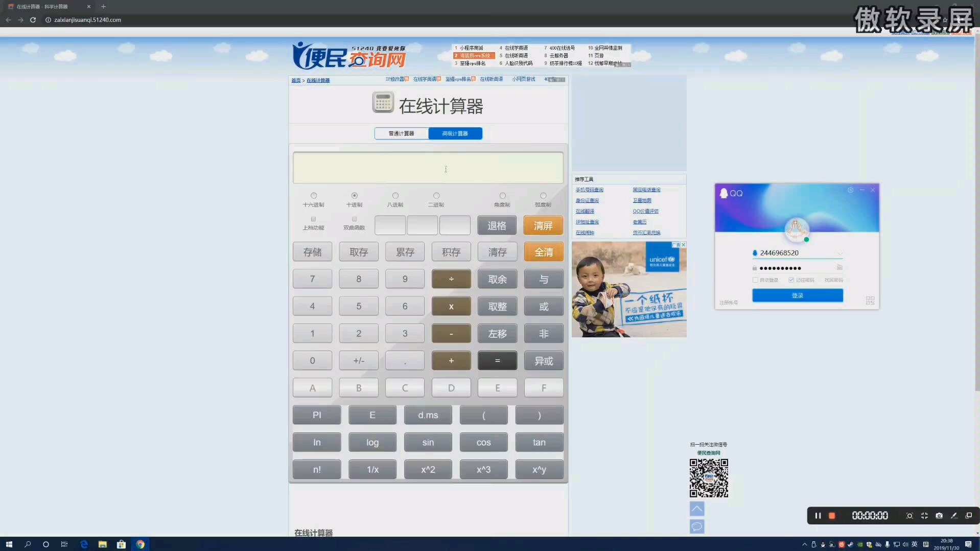The image size is (980, 551).
Task: Click the orange 全清 button
Action: coord(544,252)
